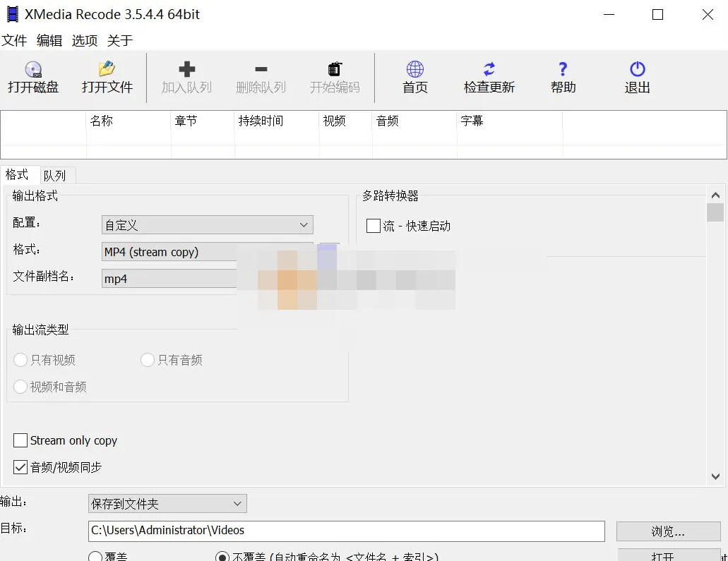Click the 目标 path field C:\Users\Administrator\Videos
The width and height of the screenshot is (728, 561).
pos(347,531)
